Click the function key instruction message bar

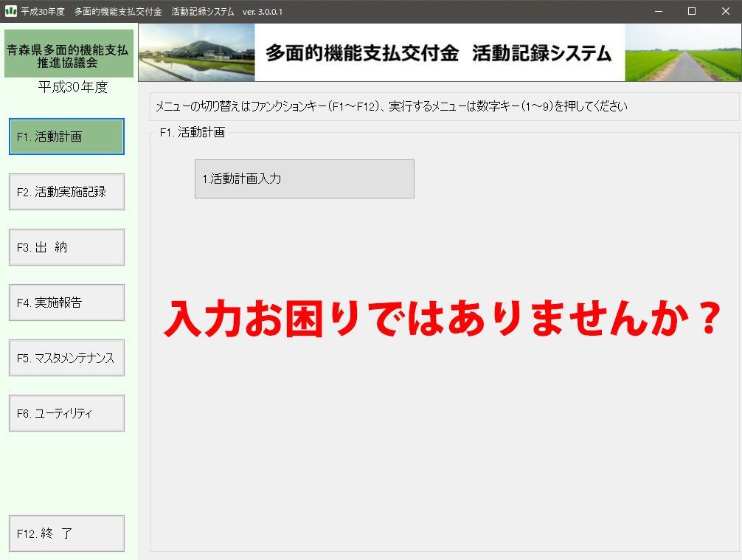click(443, 106)
